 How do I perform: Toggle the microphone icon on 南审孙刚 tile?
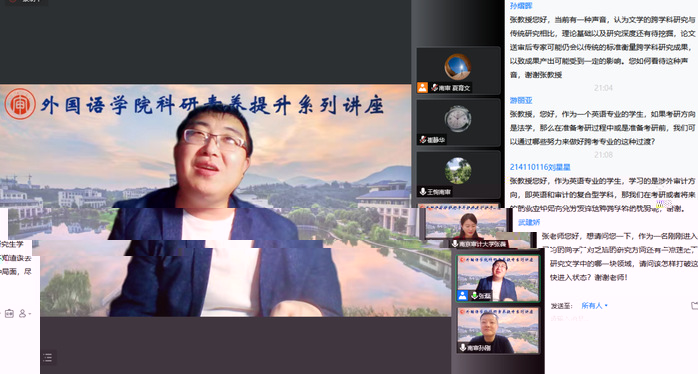click(463, 348)
